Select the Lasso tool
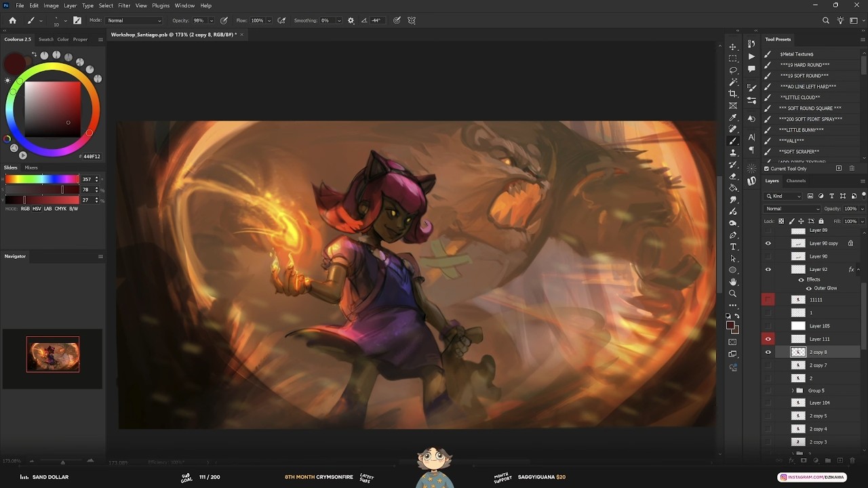 (x=732, y=70)
